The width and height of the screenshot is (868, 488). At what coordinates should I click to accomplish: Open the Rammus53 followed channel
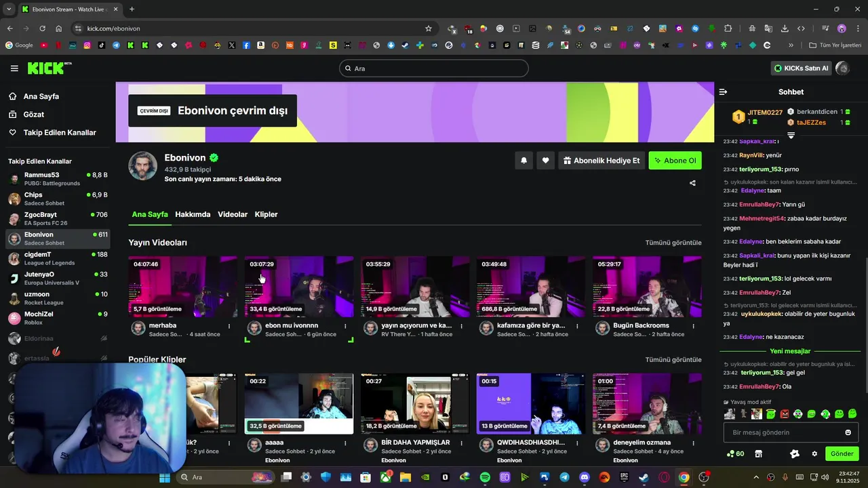(58, 179)
